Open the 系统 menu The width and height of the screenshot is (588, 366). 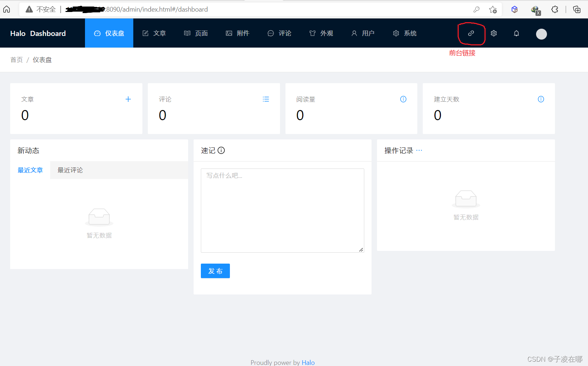[x=405, y=33]
